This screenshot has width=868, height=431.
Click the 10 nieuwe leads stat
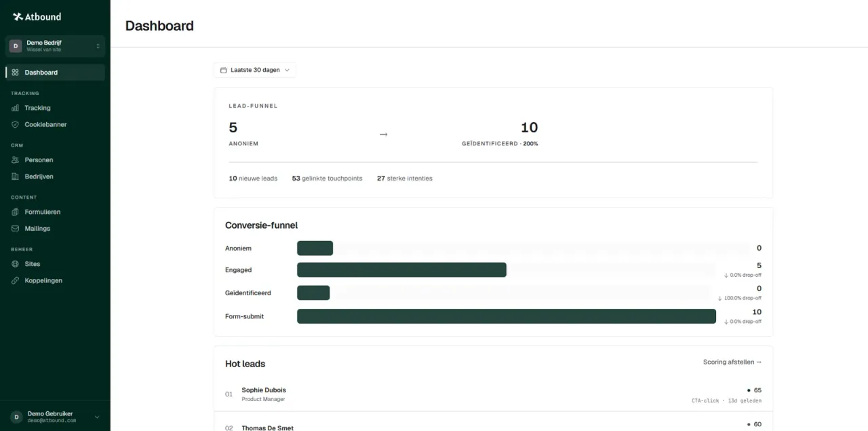(253, 179)
